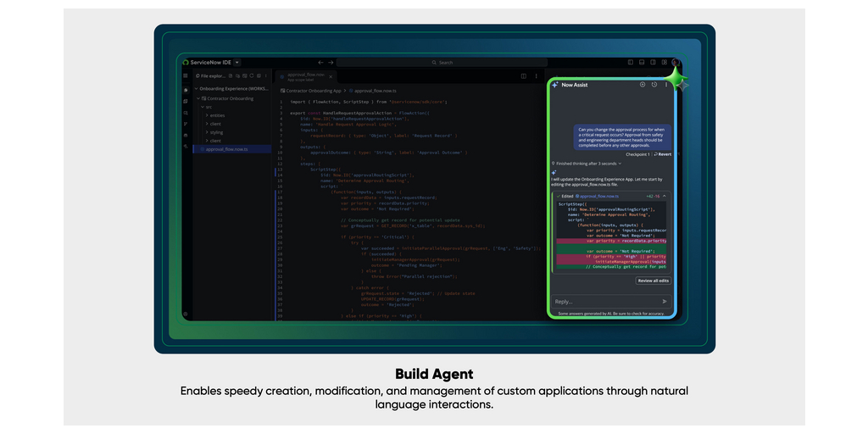Image resolution: width=868 pixels, height=434 pixels.
Task: Open Now Assist more options menu
Action: pos(666,85)
